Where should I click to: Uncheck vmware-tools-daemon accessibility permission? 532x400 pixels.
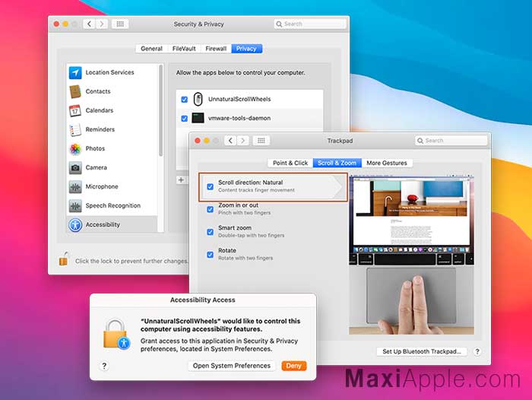click(x=184, y=118)
